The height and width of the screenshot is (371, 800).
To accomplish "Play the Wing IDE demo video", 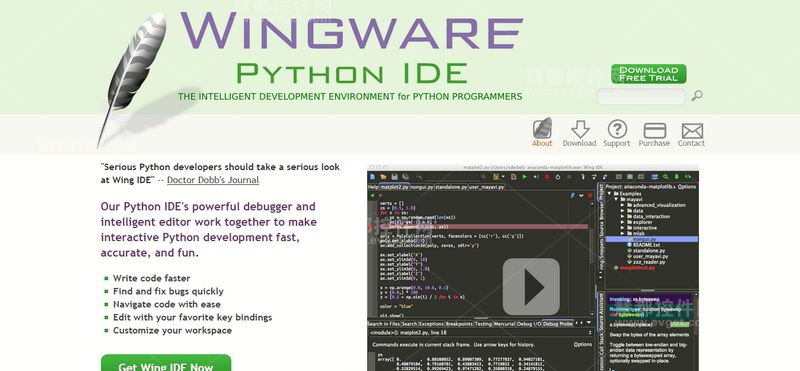I will [x=531, y=286].
